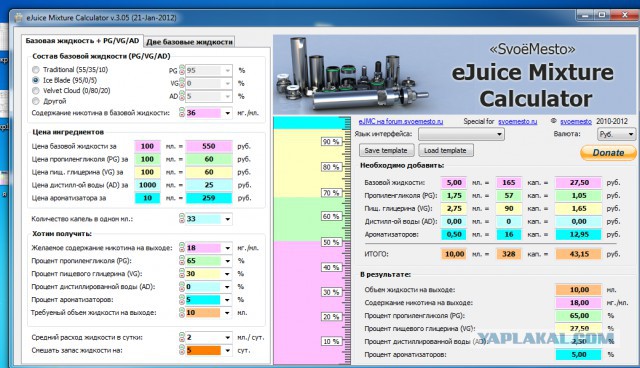This screenshot has height=368, width=640.
Task: Click distilled water volume field showing 1000
Action: click(147, 185)
